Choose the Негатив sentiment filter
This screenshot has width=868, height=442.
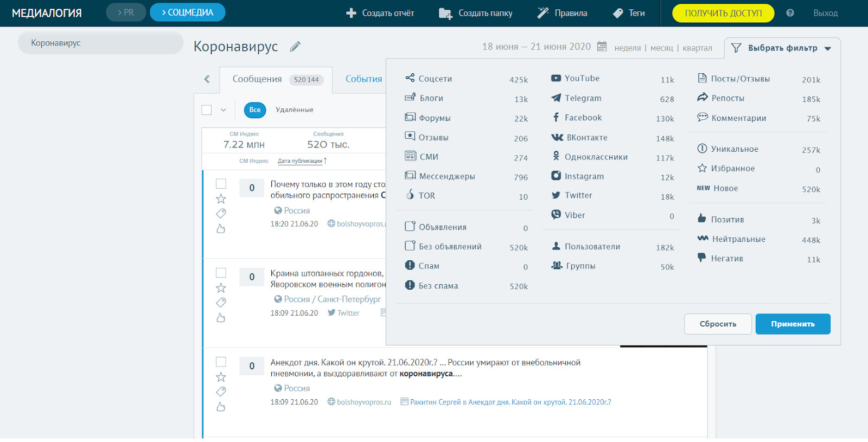[726, 259]
